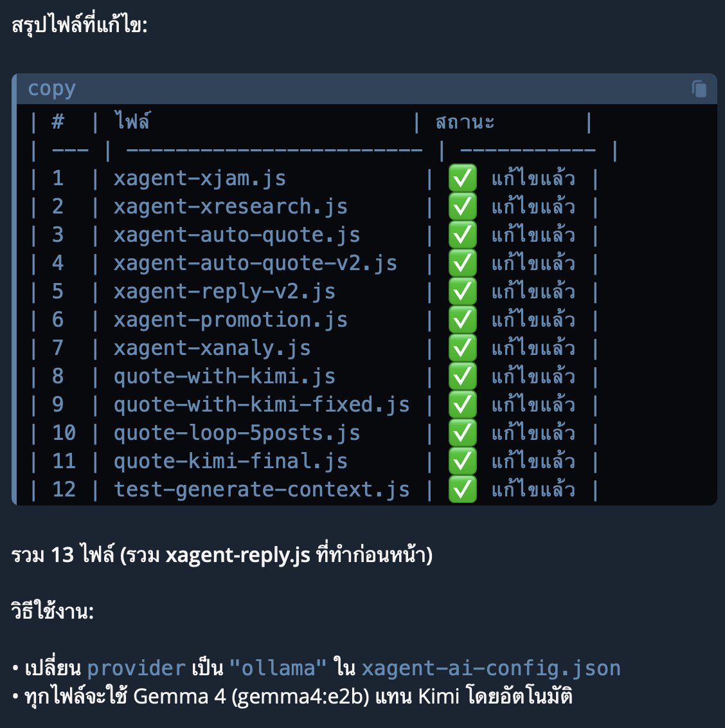Click the green checkmark for xagent-xjam.js
Image resolution: width=725 pixels, height=728 pixels.
pyautogui.click(x=462, y=178)
